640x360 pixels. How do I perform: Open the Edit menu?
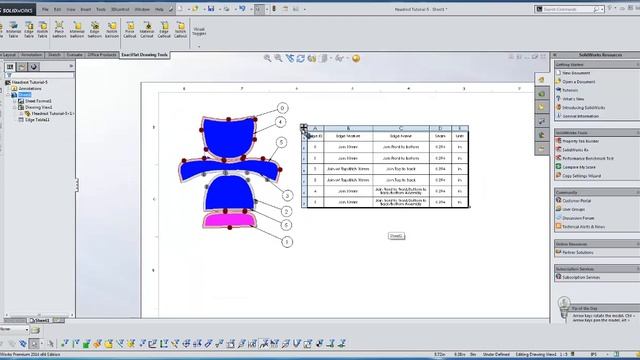[58, 9]
